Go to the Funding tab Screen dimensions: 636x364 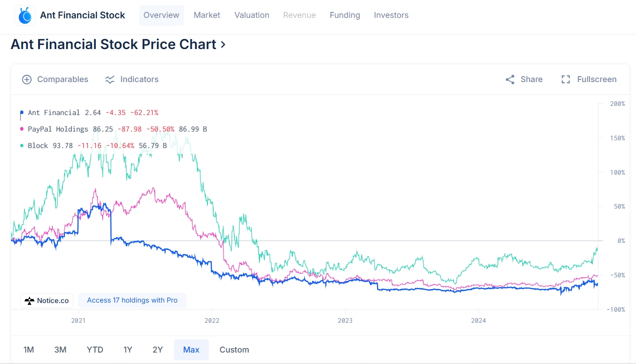(345, 15)
